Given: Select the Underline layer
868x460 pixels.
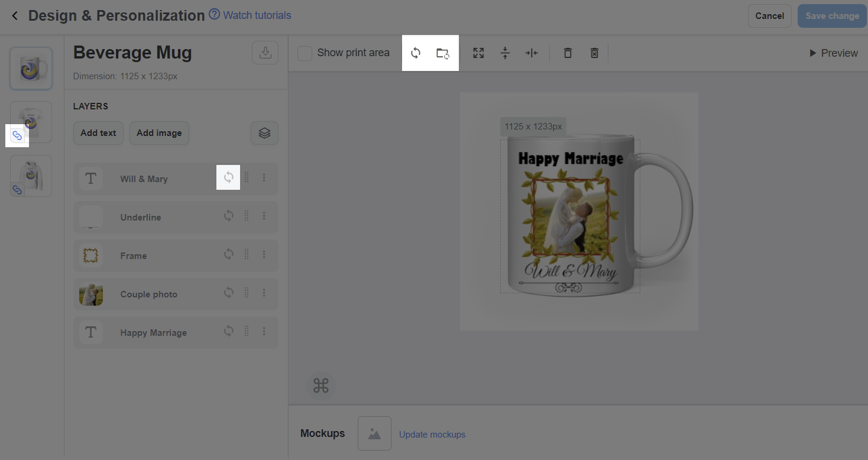Looking at the screenshot, I should (176, 217).
